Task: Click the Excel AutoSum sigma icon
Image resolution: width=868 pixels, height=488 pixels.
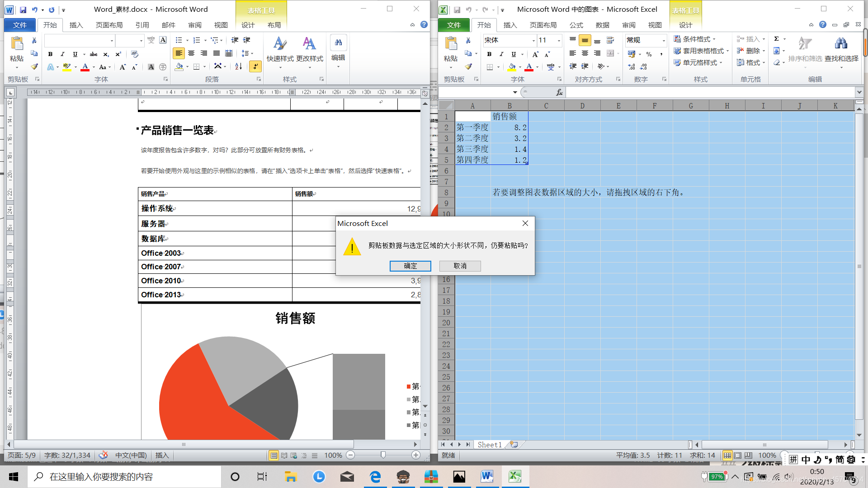Action: (777, 39)
